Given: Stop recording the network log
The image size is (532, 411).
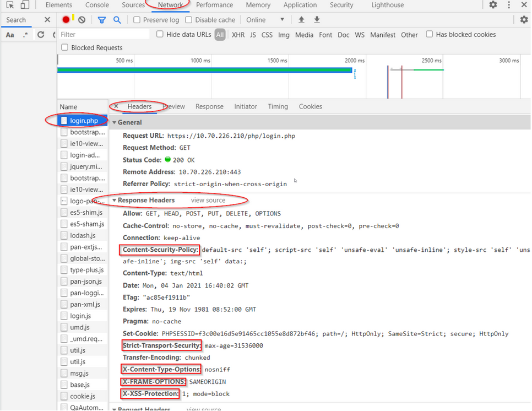Looking at the screenshot, I should [66, 19].
